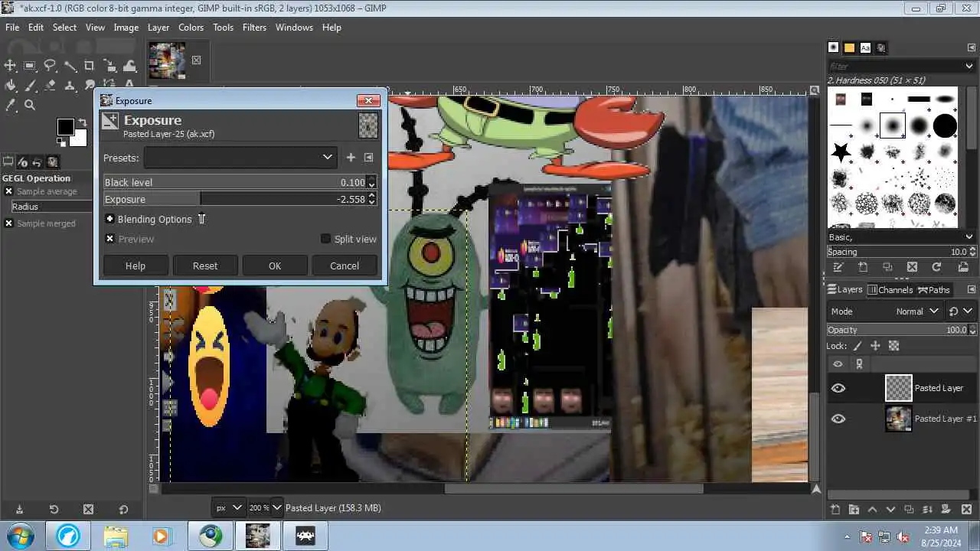
Task: Open the brush tag Basic dropdown
Action: (901, 237)
